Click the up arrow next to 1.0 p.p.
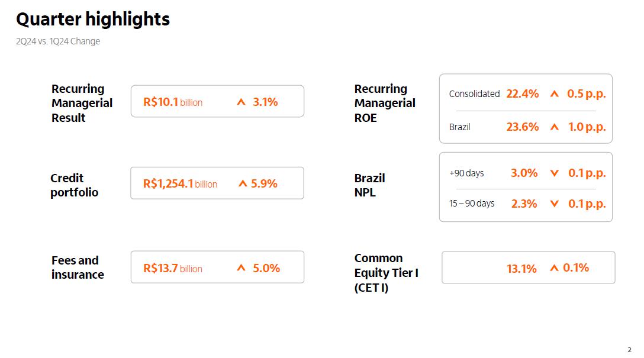The image size is (644, 358). click(x=554, y=127)
